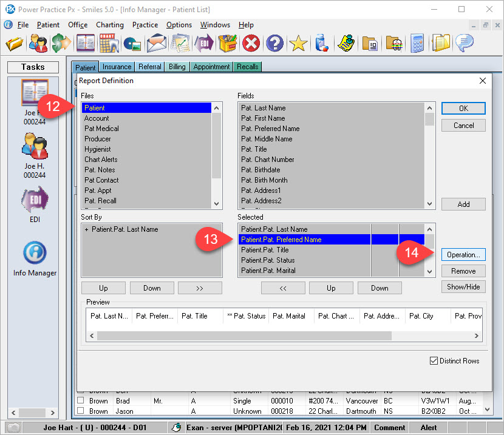Switch to the Insurance tab
The height and width of the screenshot is (435, 504).
tap(117, 67)
